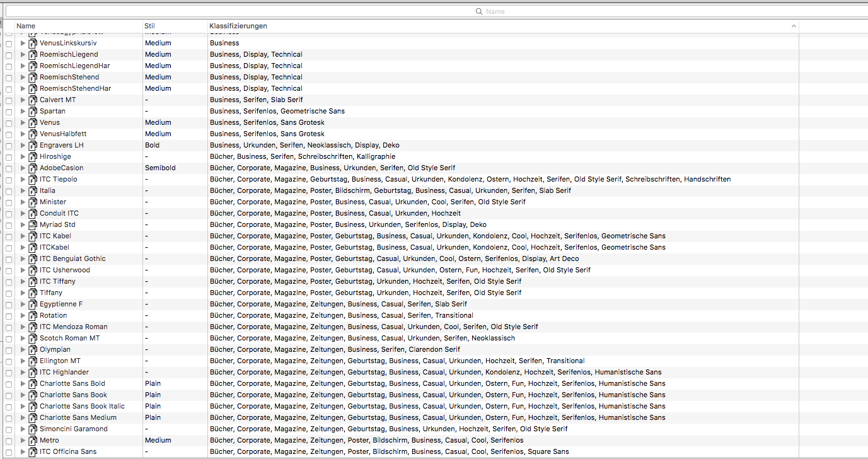Click Metro's Medium style cell
The height and width of the screenshot is (459, 868).
(158, 440)
